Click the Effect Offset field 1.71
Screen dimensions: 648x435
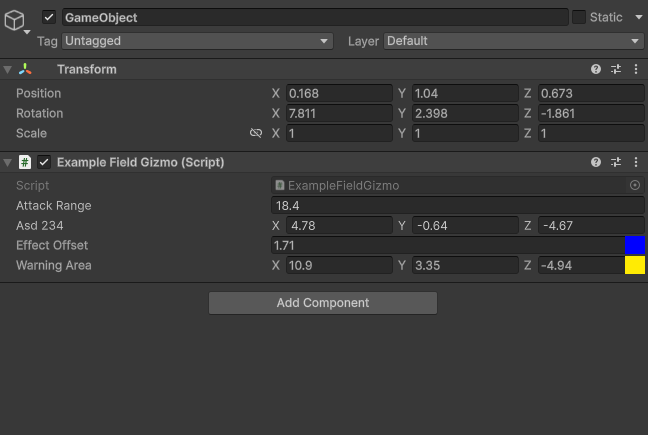[448, 245]
